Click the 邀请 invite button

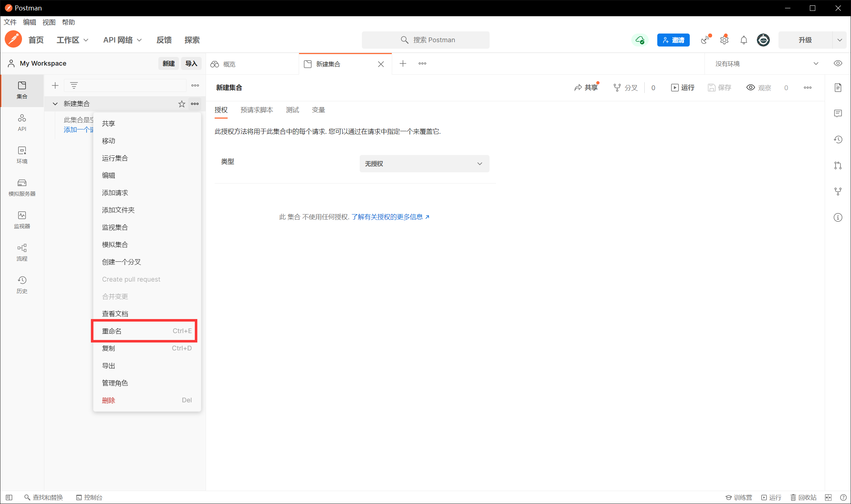pyautogui.click(x=673, y=40)
